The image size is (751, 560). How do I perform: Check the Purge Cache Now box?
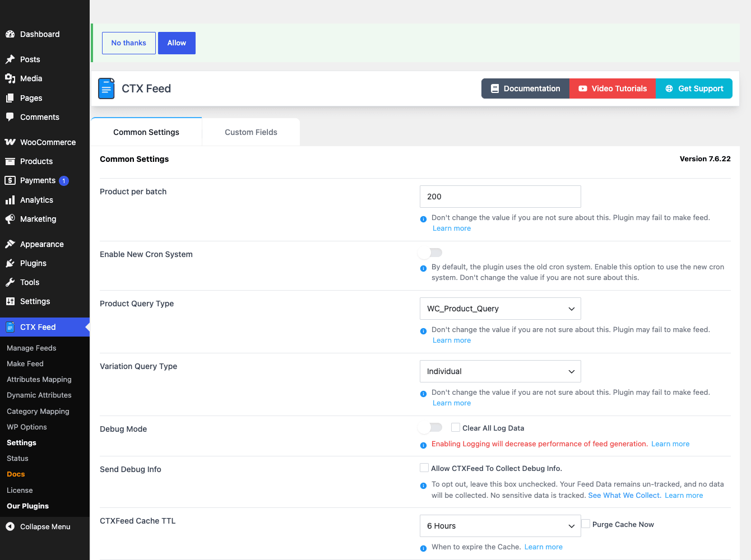[586, 524]
